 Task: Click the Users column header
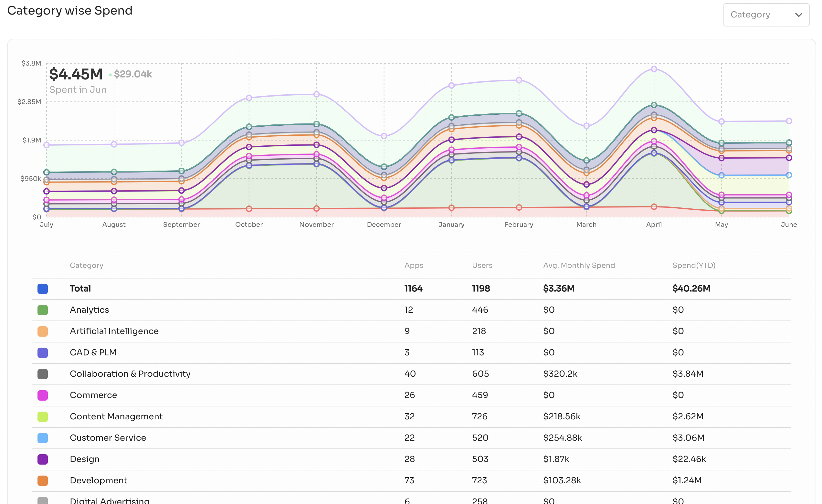(482, 266)
